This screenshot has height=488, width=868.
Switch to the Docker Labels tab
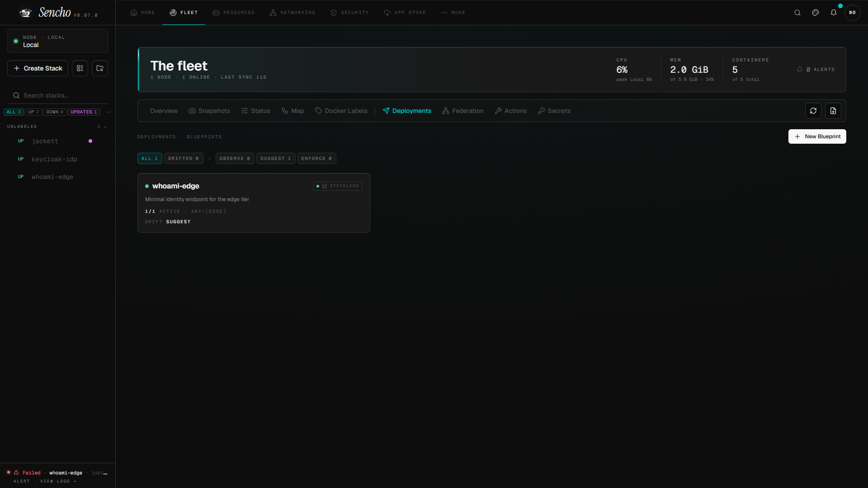click(341, 111)
